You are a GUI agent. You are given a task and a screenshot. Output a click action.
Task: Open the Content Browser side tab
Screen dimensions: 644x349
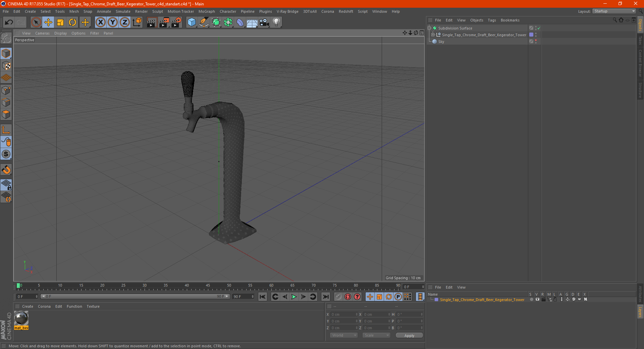[640, 63]
